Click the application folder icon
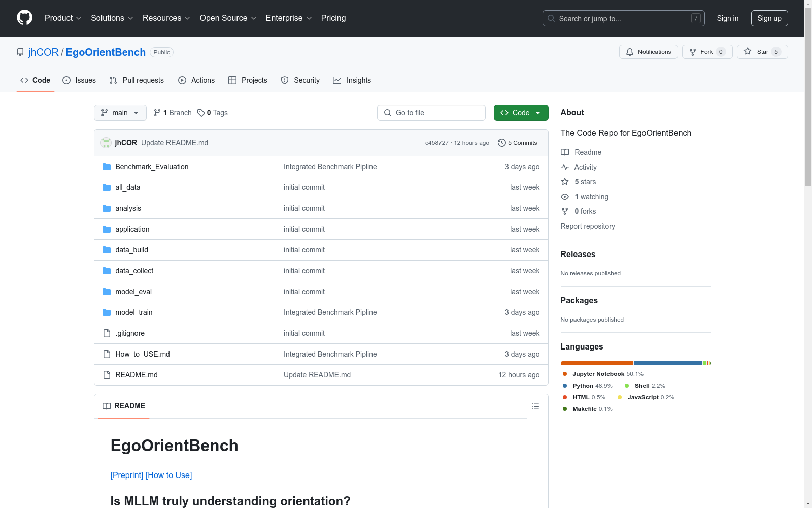Screen dimensions: 812x508 (107, 229)
